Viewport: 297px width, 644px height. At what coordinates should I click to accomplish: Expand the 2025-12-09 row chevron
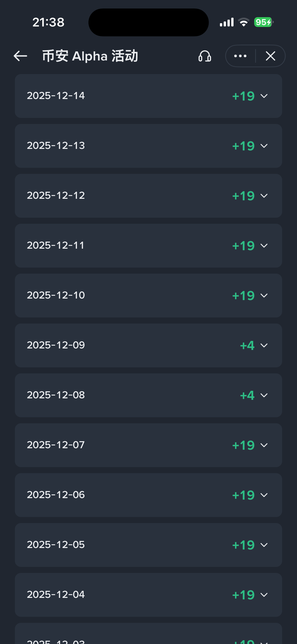264,345
